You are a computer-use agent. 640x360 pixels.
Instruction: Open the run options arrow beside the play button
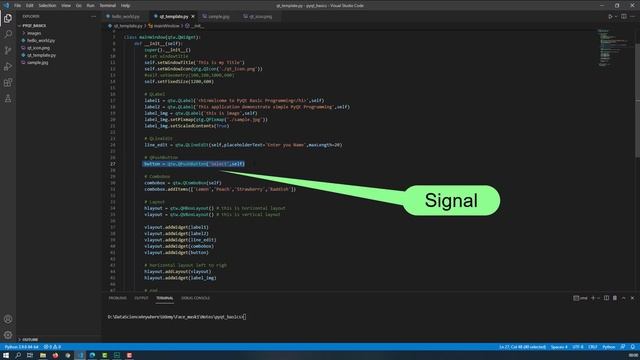pos(616,16)
